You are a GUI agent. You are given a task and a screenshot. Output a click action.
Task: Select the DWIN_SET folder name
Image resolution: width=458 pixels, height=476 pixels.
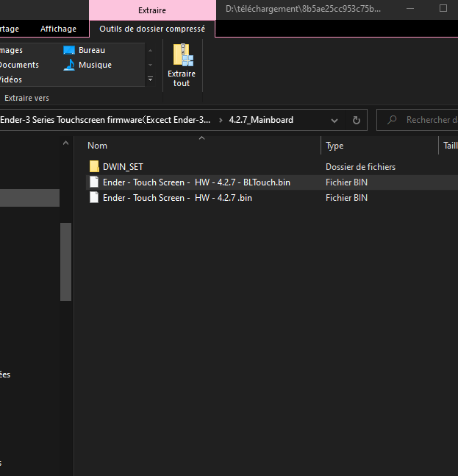point(123,167)
